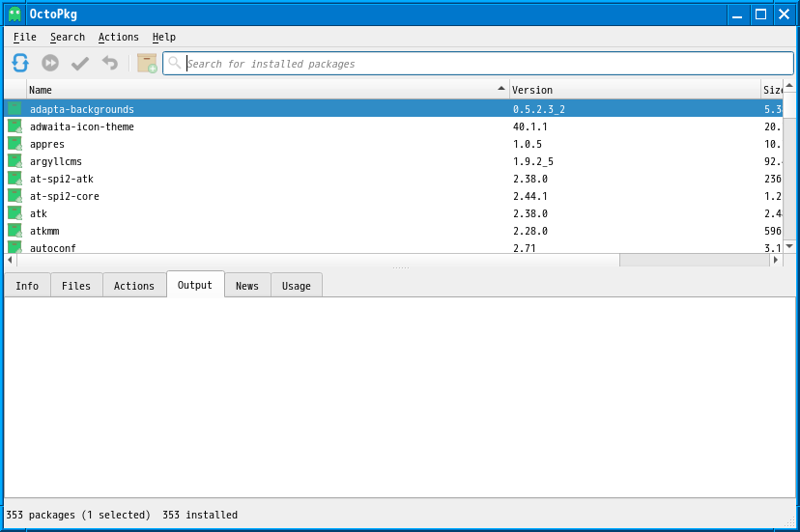Click the 353 installed status text

click(200, 515)
